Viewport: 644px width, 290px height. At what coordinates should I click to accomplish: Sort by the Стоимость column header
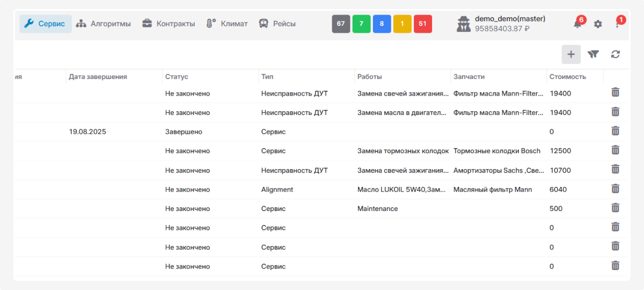click(x=567, y=77)
